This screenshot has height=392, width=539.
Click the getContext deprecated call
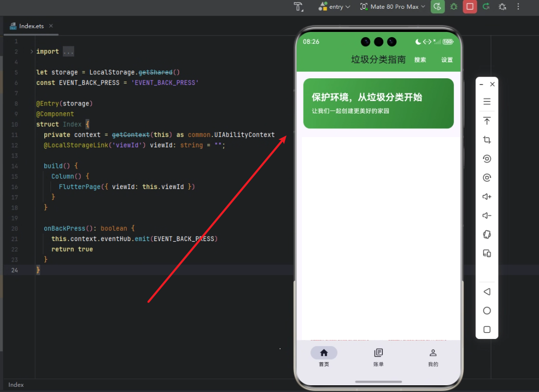130,134
